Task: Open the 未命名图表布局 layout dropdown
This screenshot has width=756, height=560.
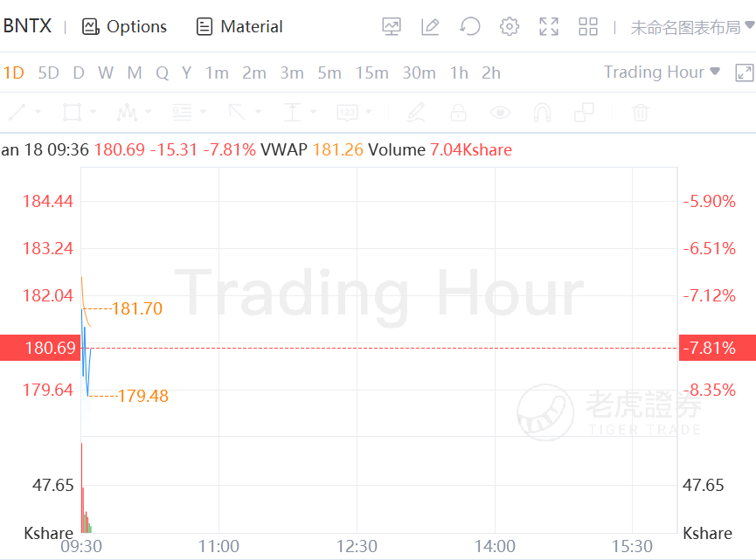Action: (x=692, y=27)
